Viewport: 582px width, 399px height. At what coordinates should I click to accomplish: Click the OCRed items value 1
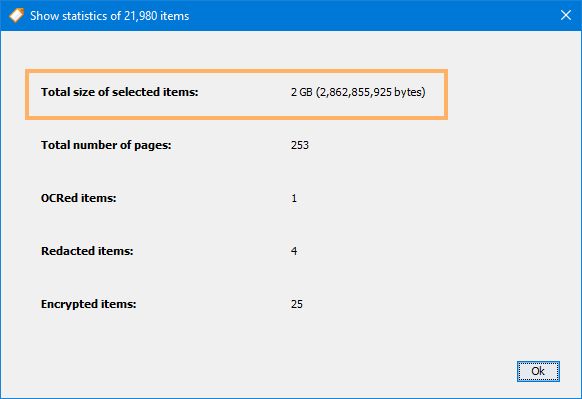(294, 198)
